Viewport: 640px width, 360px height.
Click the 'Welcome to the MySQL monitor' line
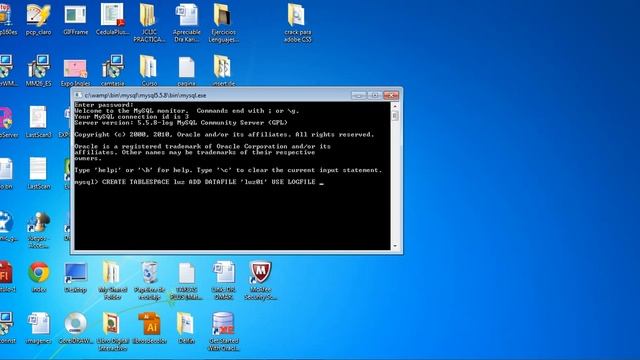pos(187,111)
